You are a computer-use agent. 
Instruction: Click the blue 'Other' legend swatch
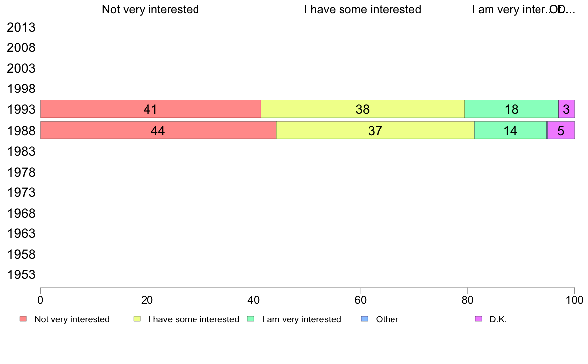pyautogui.click(x=364, y=319)
